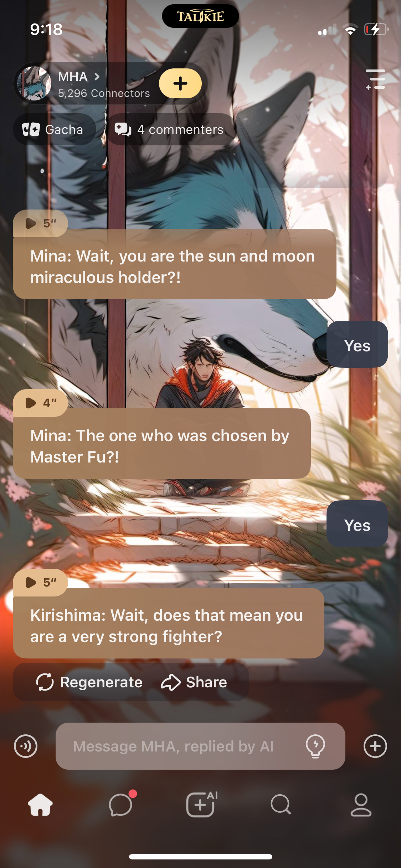The image size is (401, 868).
Task: Open the search tab
Action: click(281, 804)
